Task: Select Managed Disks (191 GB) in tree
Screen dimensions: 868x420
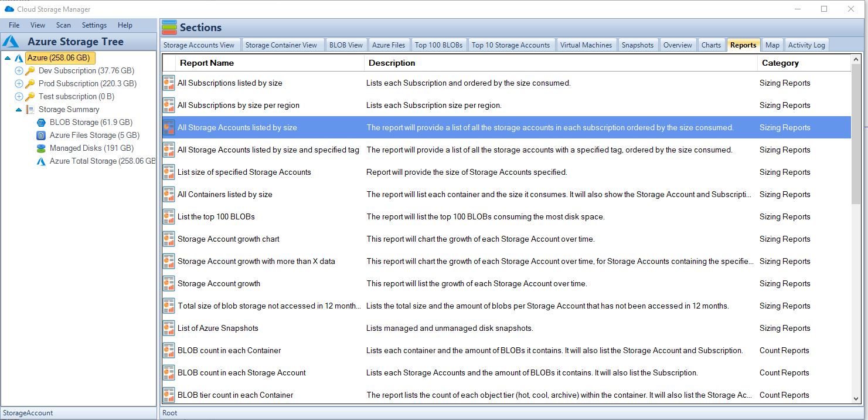Action: coord(92,148)
